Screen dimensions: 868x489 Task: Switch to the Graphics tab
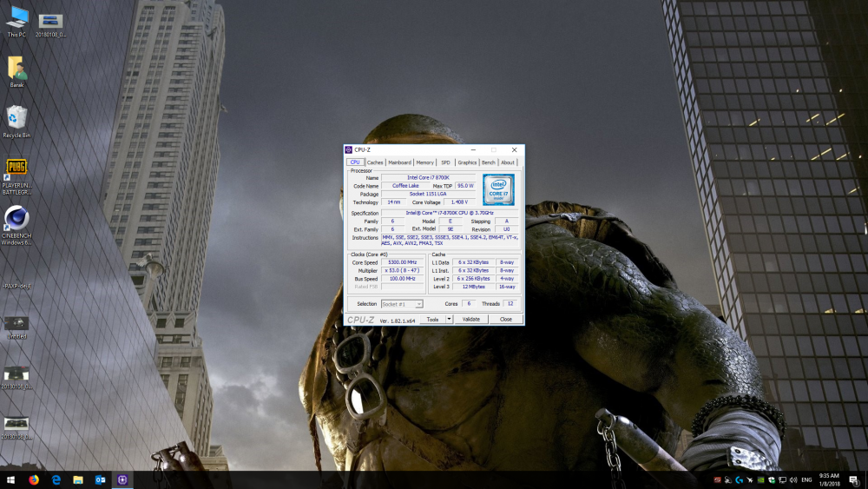coord(467,162)
